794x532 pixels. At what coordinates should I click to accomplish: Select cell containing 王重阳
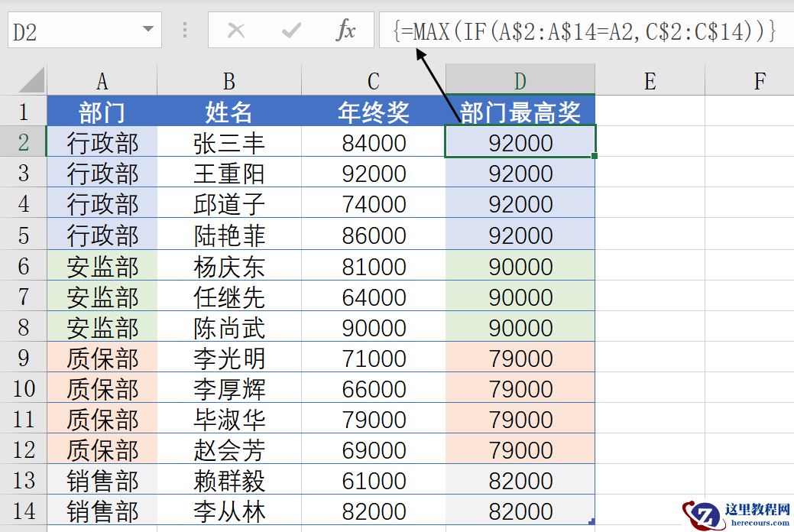(x=228, y=174)
